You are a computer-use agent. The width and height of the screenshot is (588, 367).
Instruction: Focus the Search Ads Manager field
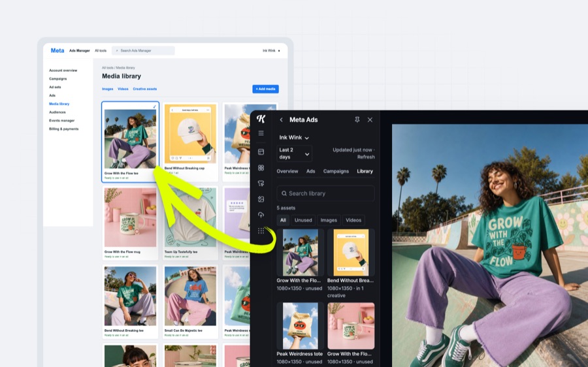143,50
